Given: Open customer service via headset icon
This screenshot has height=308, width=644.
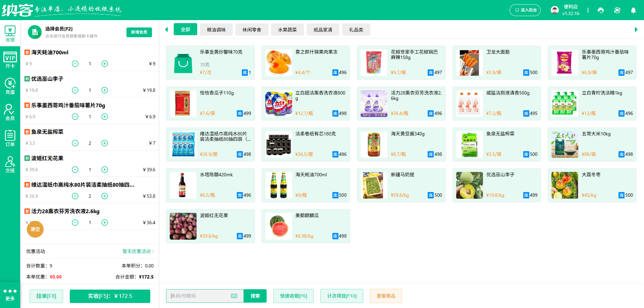Looking at the screenshot, I should point(601,10).
